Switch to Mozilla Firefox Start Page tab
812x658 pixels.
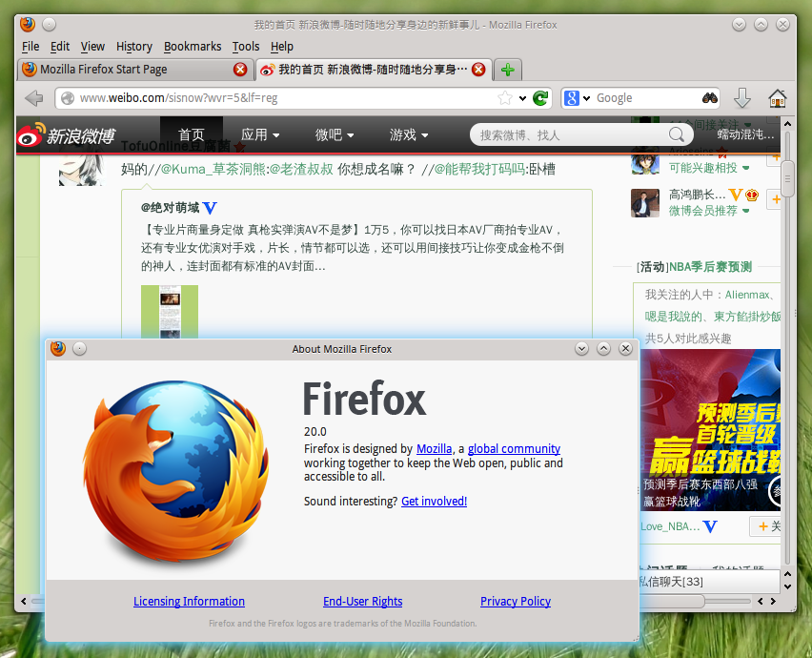(134, 70)
